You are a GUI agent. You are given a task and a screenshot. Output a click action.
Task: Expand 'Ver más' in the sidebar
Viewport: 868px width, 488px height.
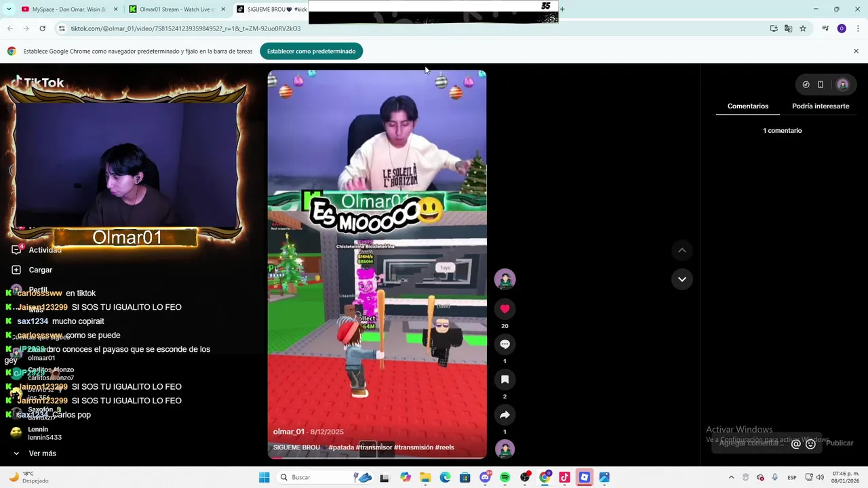[35, 453]
